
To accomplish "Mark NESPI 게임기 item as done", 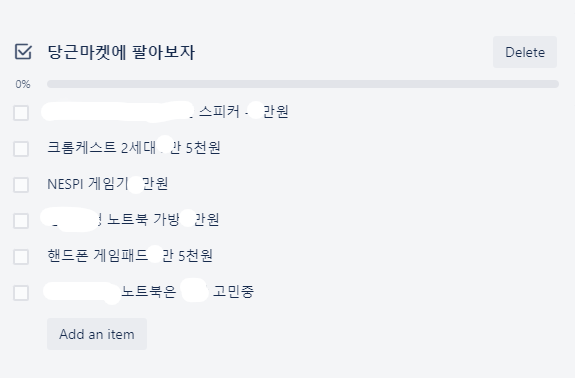I will pos(21,185).
